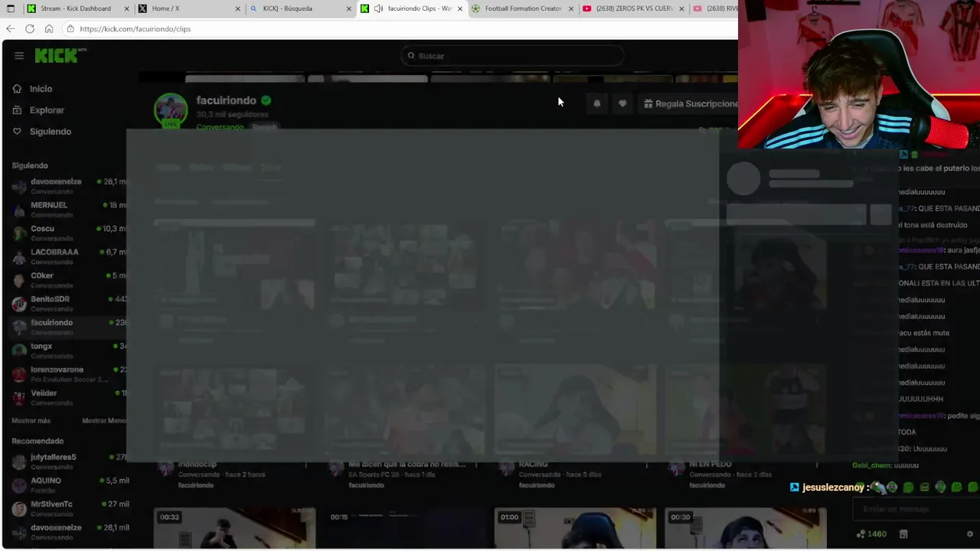Viewport: 980px width, 551px height.
Task: Open facuiriondo's profile avatar with LIVE badge
Action: 170,110
